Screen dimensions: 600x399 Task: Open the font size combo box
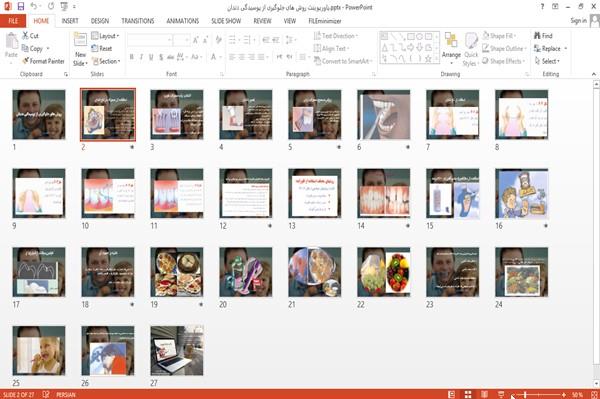coord(181,40)
